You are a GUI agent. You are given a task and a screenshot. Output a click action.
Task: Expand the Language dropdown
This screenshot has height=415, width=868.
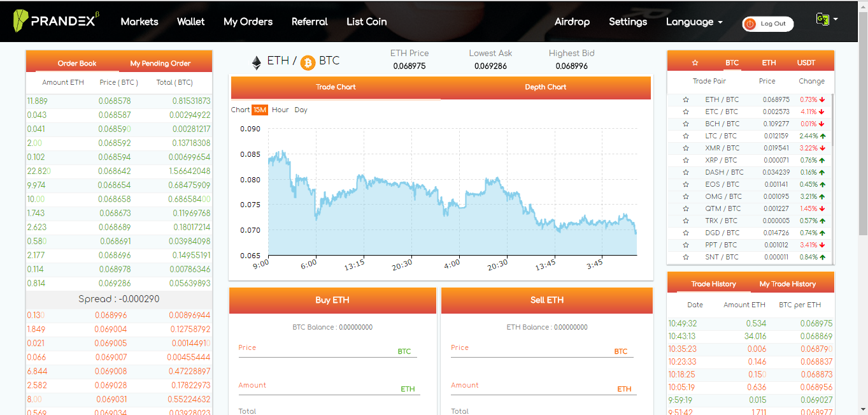click(x=694, y=22)
